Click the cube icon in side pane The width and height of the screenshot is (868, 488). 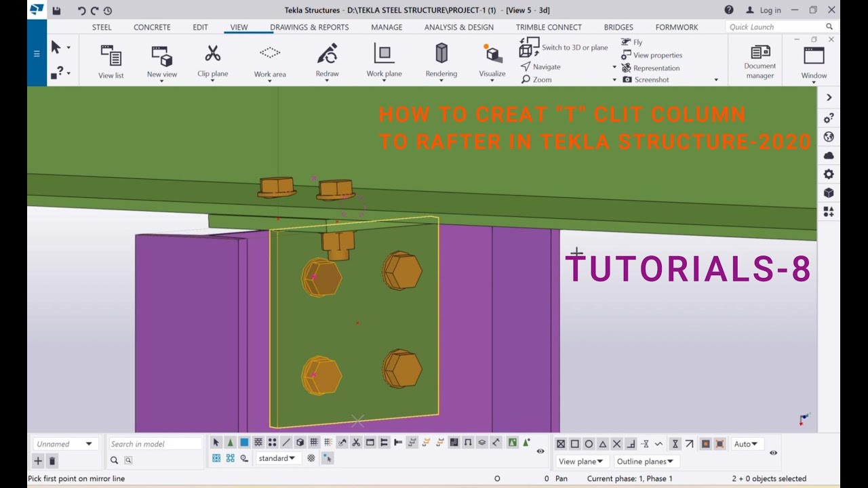829,193
